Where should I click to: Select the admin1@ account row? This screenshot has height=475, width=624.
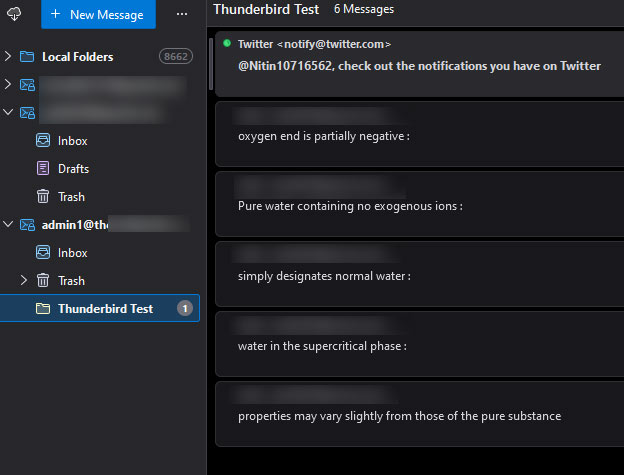tap(99, 225)
